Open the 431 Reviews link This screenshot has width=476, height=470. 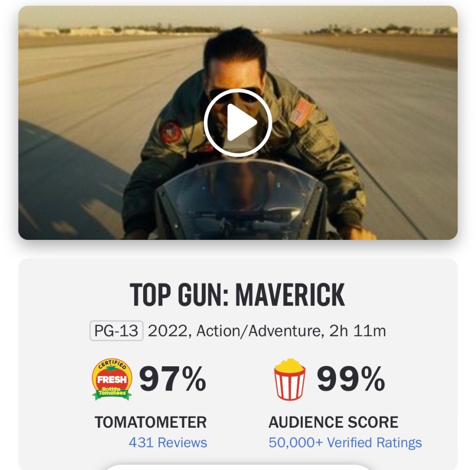[168, 443]
